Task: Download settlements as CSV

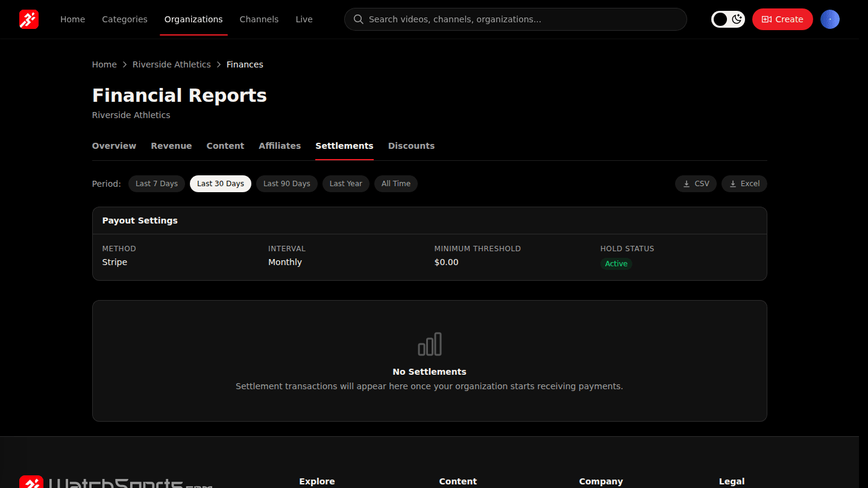Action: pos(696,184)
